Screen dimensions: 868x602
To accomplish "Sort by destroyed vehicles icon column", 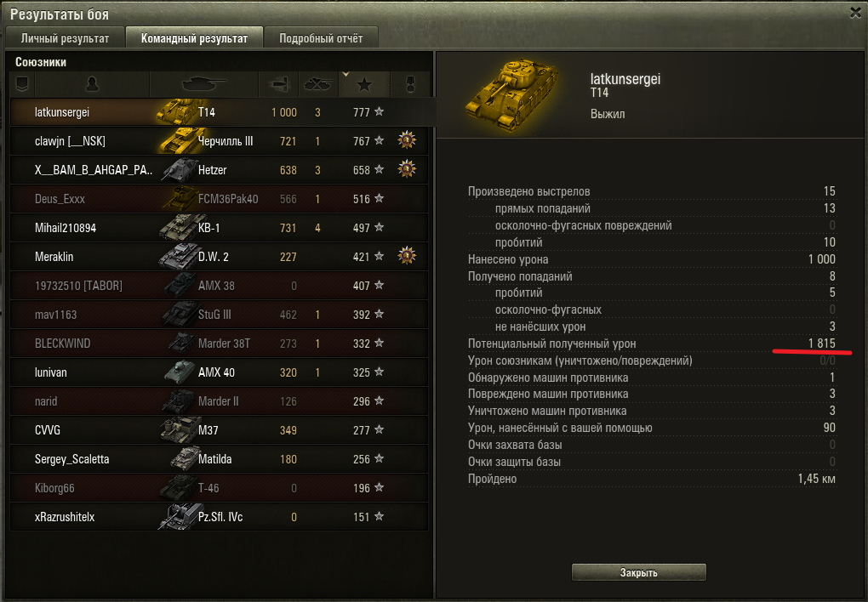I will pos(317,84).
